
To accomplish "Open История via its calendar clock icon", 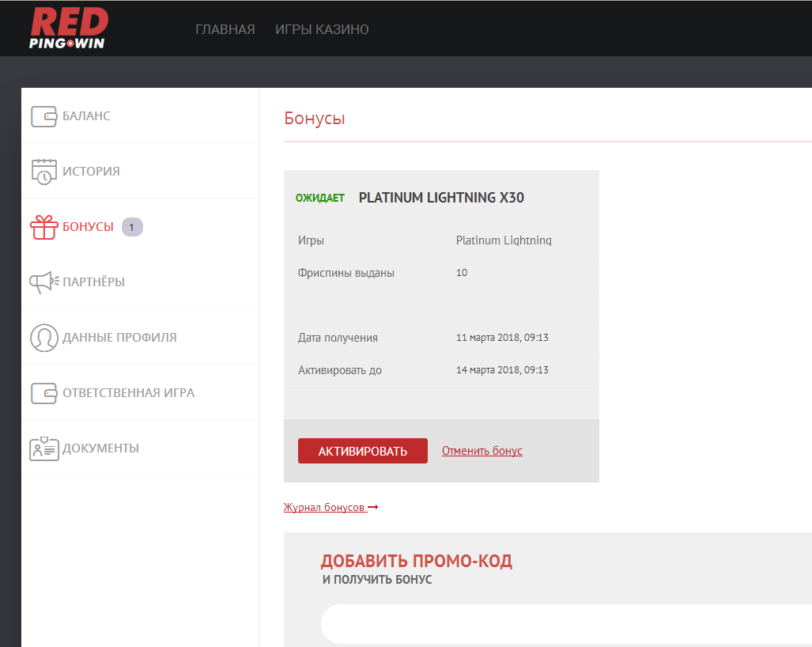I will point(43,172).
